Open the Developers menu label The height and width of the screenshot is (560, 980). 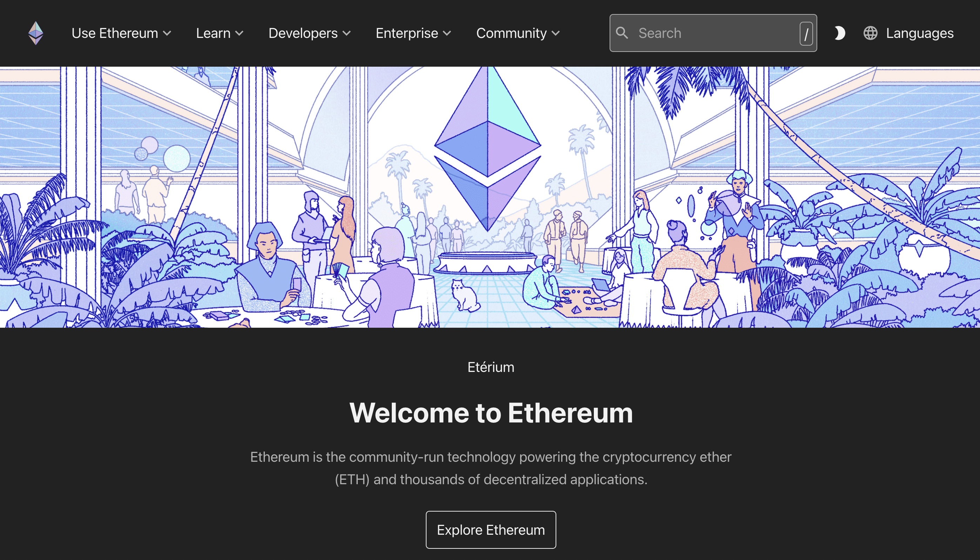click(303, 33)
